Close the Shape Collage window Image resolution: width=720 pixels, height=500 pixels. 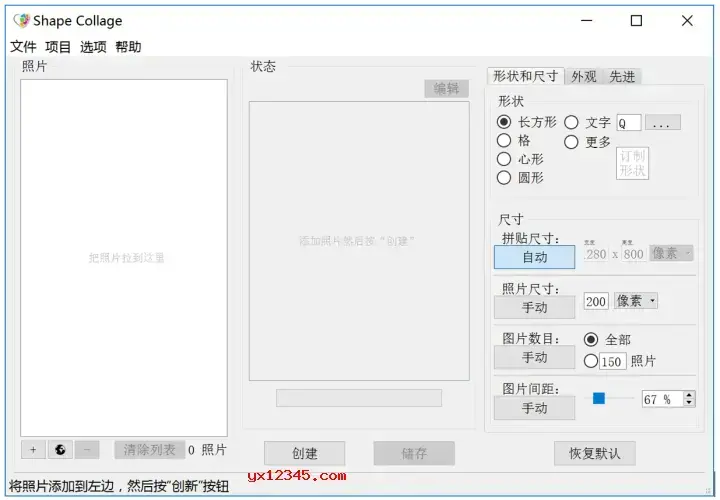click(687, 21)
